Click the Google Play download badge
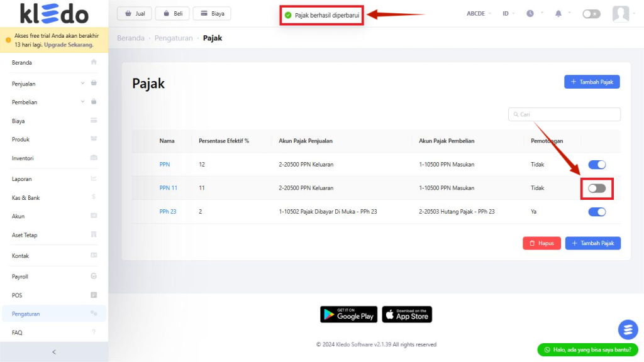The image size is (644, 362). [x=348, y=314]
